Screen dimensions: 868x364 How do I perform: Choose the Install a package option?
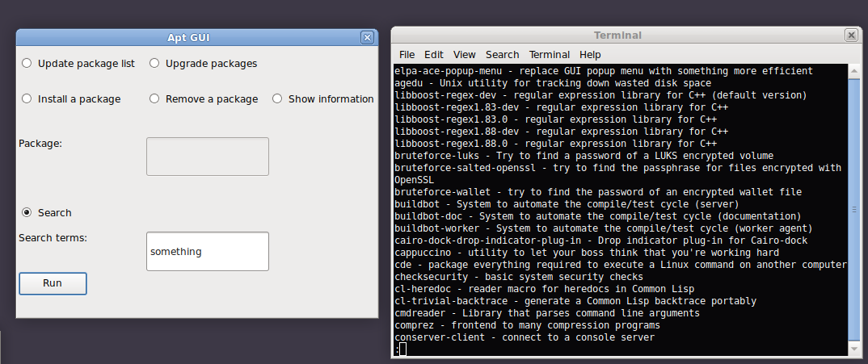(27, 98)
